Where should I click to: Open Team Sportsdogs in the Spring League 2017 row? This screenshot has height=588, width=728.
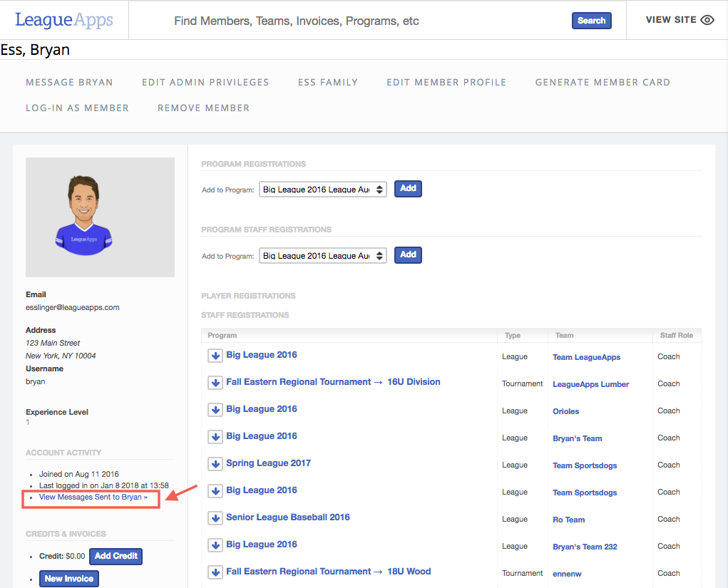tap(585, 465)
